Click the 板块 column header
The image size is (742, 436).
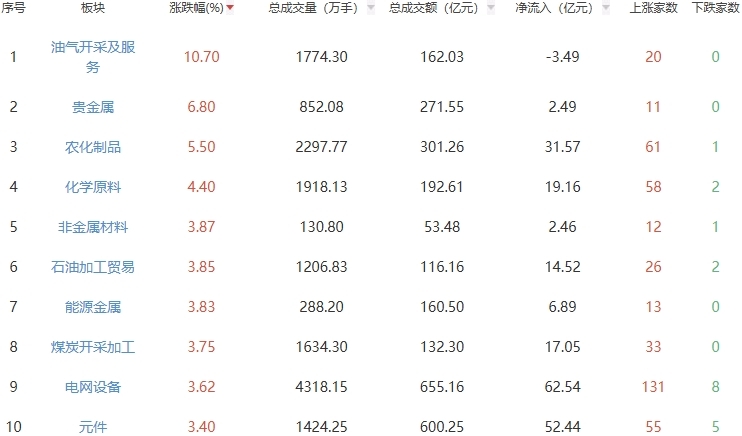(x=93, y=8)
